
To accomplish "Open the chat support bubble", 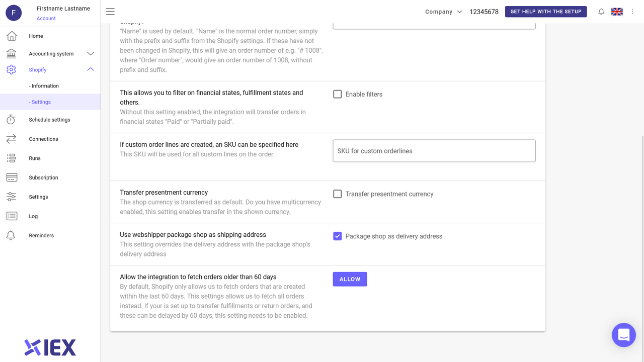I will pyautogui.click(x=624, y=335).
